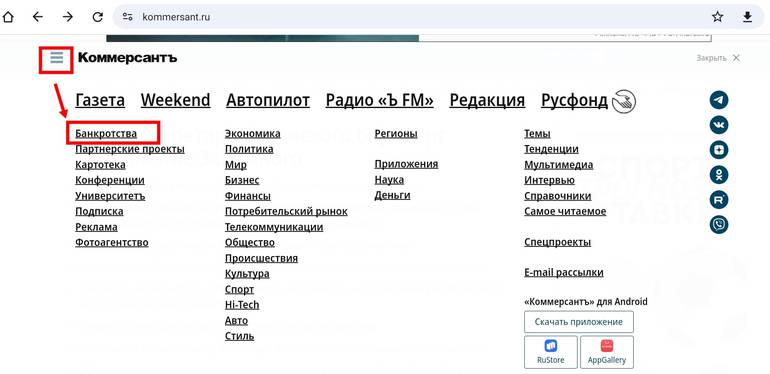The height and width of the screenshot is (374, 770).
Task: Open the Финансы link
Action: [248, 196]
